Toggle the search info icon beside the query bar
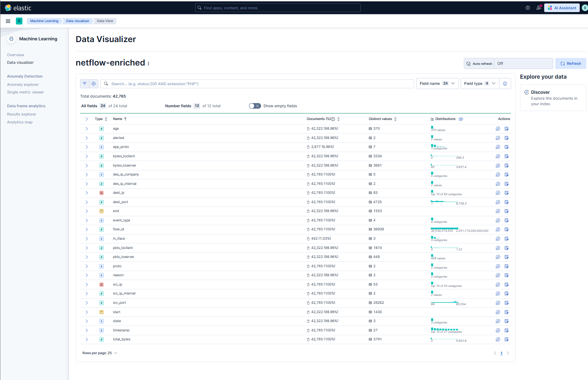588x380 pixels. [505, 83]
